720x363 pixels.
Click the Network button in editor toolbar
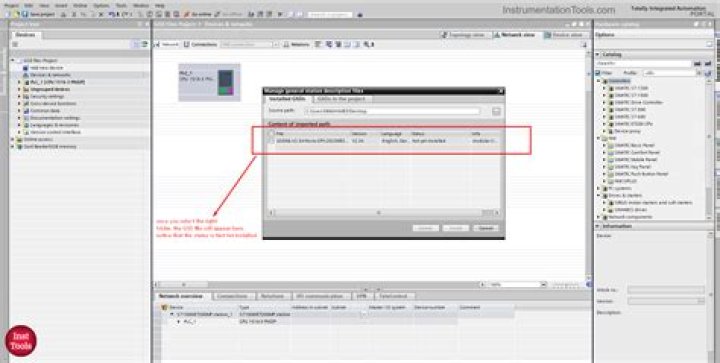click(167, 45)
